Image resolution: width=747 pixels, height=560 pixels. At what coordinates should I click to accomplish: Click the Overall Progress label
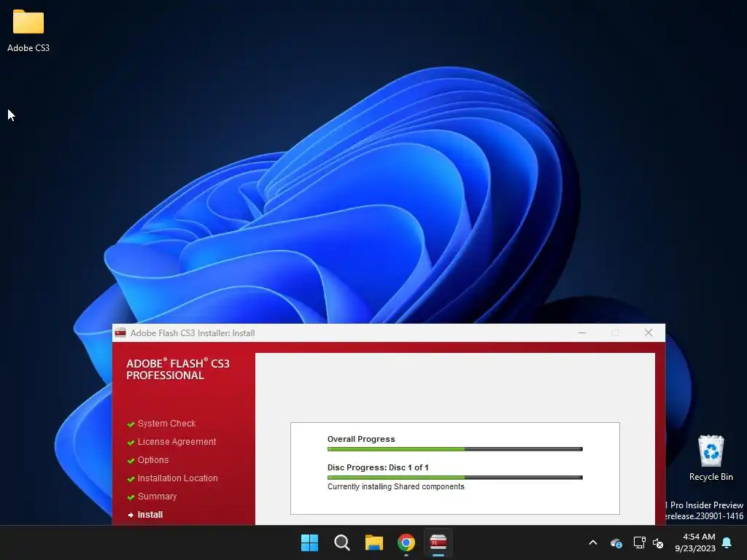pos(361,439)
